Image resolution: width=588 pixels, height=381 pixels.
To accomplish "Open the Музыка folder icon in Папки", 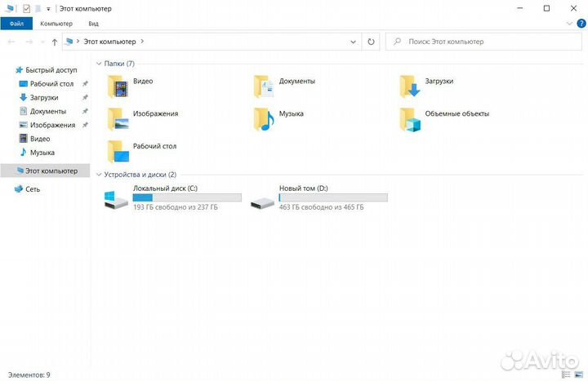I will point(264,119).
